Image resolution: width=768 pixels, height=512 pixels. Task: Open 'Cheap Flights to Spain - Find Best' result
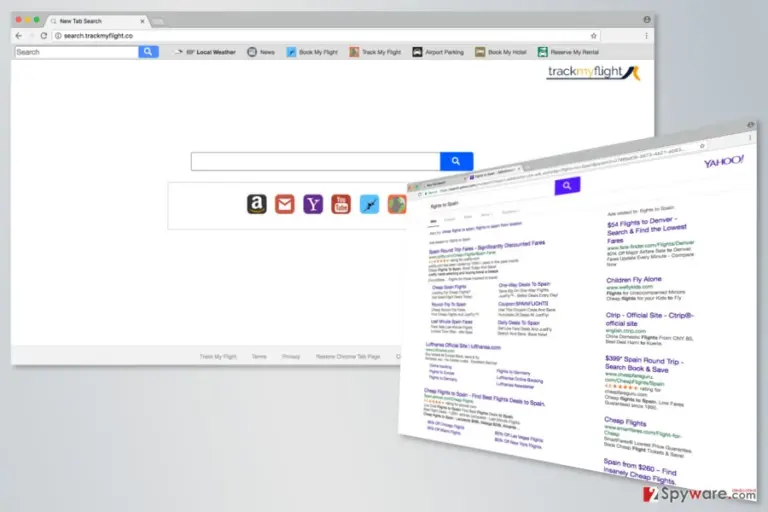(x=484, y=397)
